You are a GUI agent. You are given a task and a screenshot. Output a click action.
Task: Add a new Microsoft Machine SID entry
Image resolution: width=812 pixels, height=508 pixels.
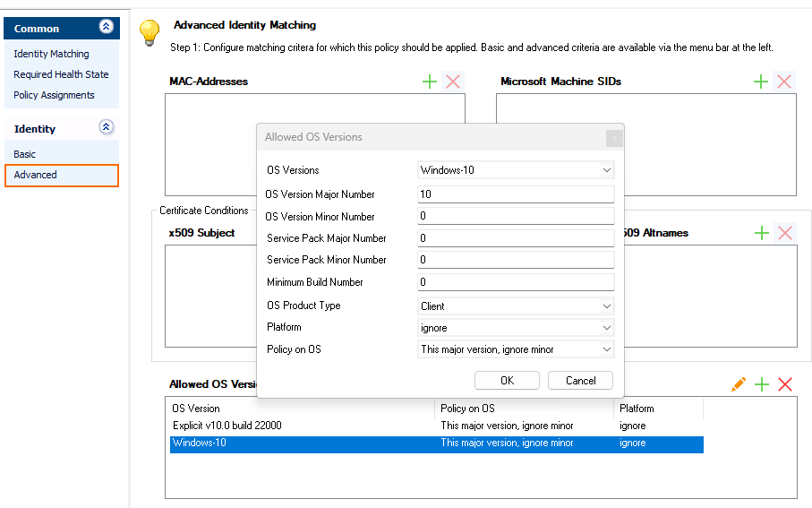pyautogui.click(x=761, y=82)
